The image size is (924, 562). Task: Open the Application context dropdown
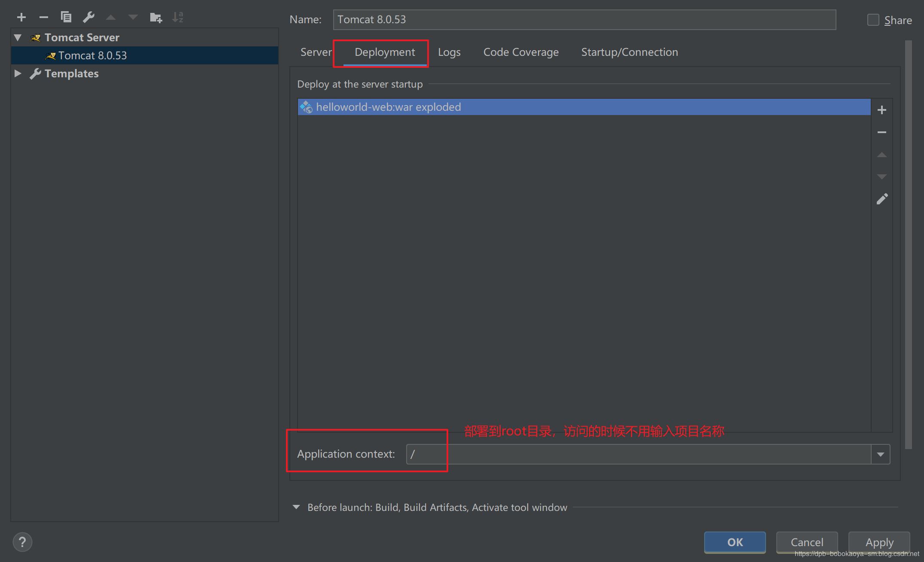pos(880,454)
